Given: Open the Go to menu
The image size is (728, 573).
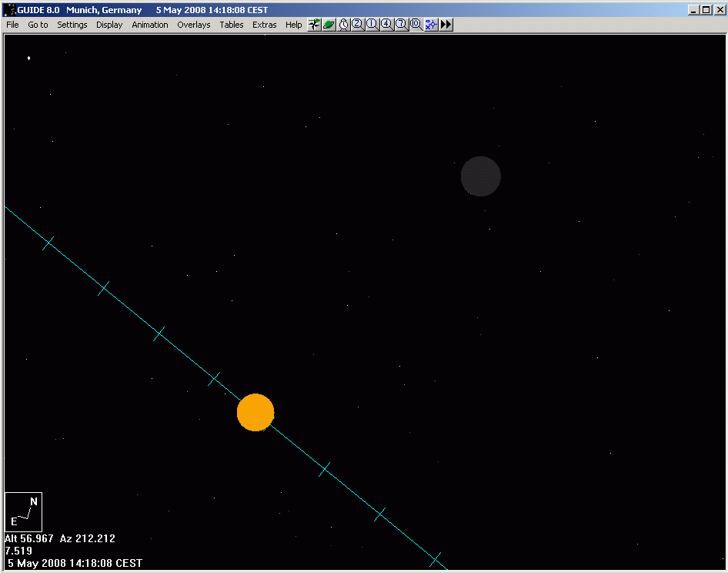Looking at the screenshot, I should click(38, 25).
